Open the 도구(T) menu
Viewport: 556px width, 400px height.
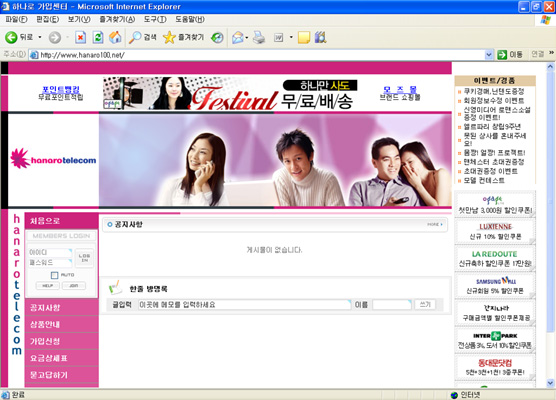[x=155, y=20]
